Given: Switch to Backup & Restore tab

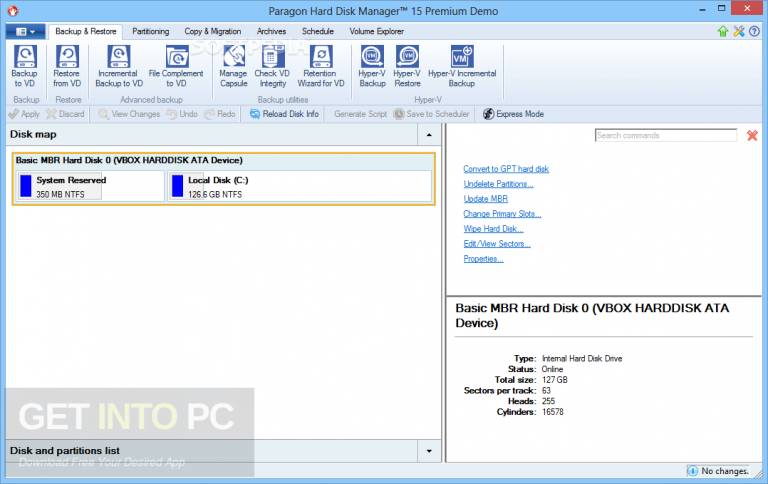Looking at the screenshot, I should pos(86,31).
